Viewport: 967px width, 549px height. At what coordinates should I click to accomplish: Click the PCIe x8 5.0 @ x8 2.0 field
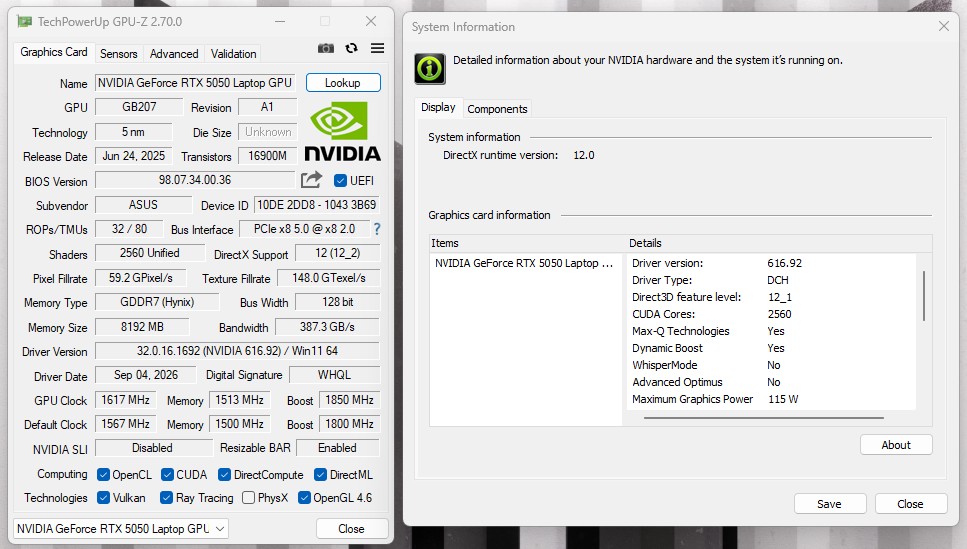click(x=305, y=229)
